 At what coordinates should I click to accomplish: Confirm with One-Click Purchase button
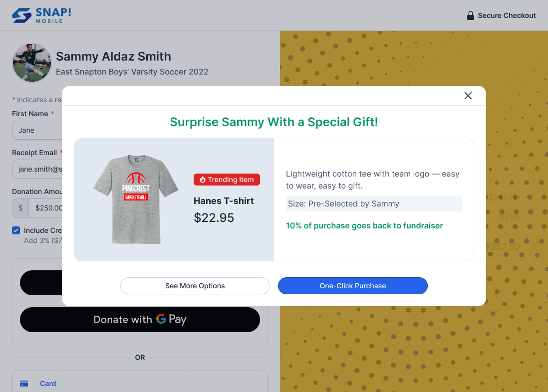353,286
